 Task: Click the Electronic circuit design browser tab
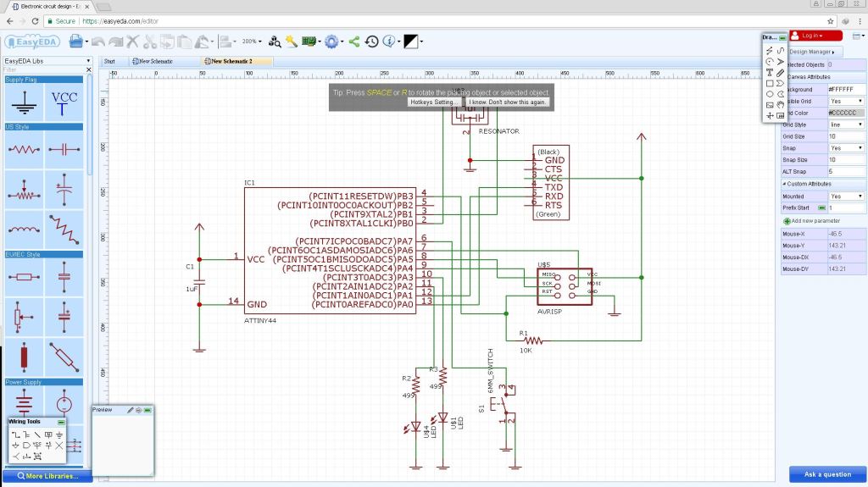click(50, 7)
